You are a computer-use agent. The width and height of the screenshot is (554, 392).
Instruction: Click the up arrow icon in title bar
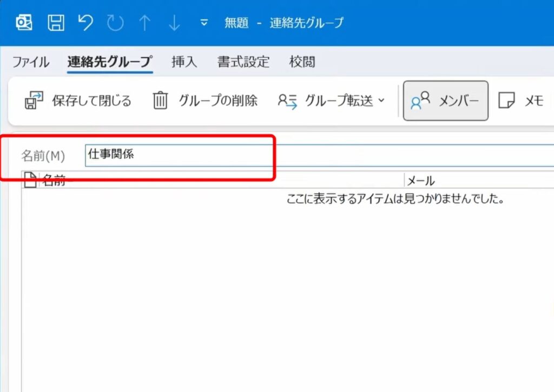pyautogui.click(x=145, y=23)
